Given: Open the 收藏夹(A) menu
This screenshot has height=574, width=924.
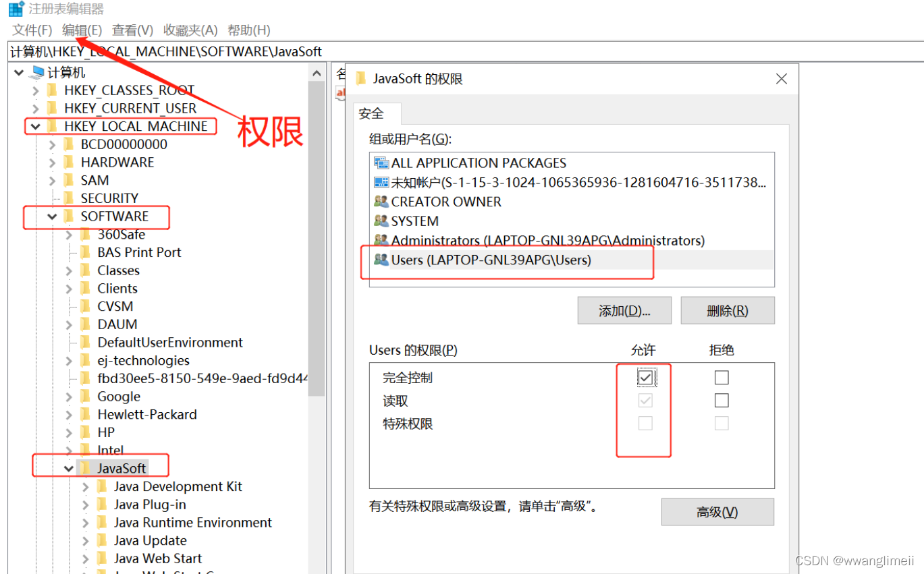Looking at the screenshot, I should click(190, 30).
